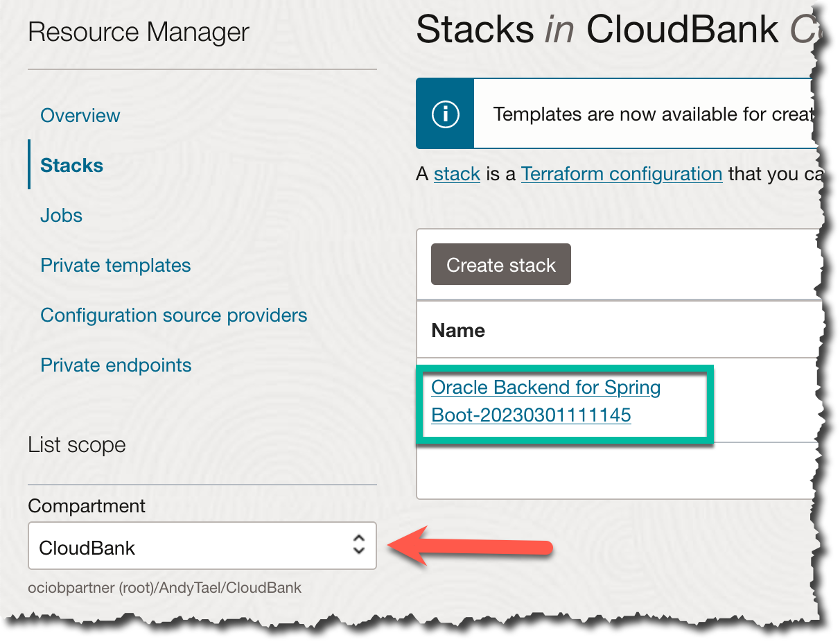The height and width of the screenshot is (642, 840).
Task: Go to the Jobs page
Action: click(61, 215)
